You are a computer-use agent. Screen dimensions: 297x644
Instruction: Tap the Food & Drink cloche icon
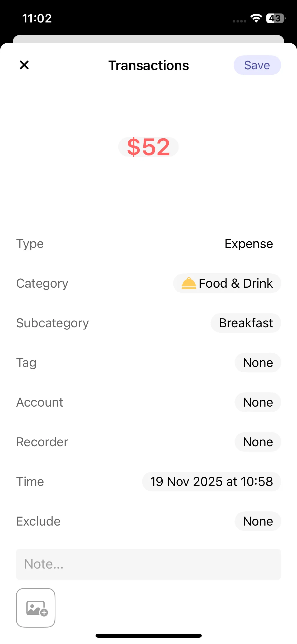(189, 283)
